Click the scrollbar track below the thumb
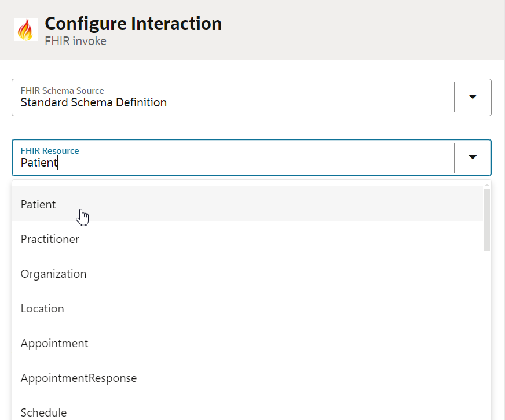 (487, 336)
